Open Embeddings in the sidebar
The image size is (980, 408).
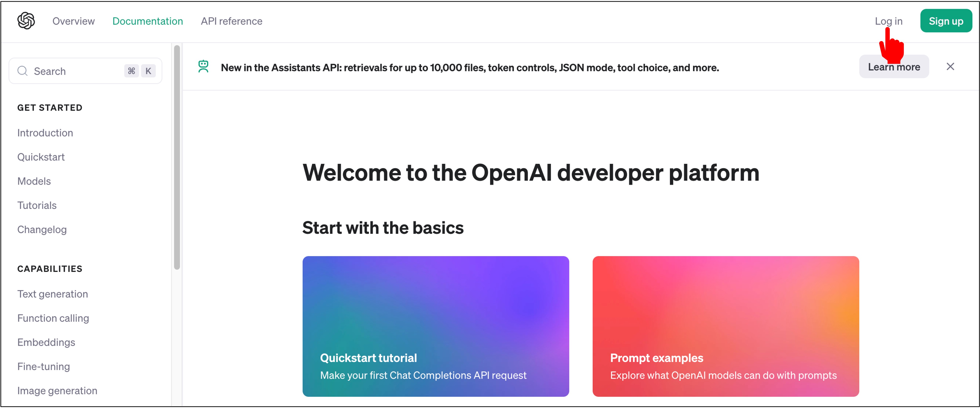pyautogui.click(x=46, y=342)
